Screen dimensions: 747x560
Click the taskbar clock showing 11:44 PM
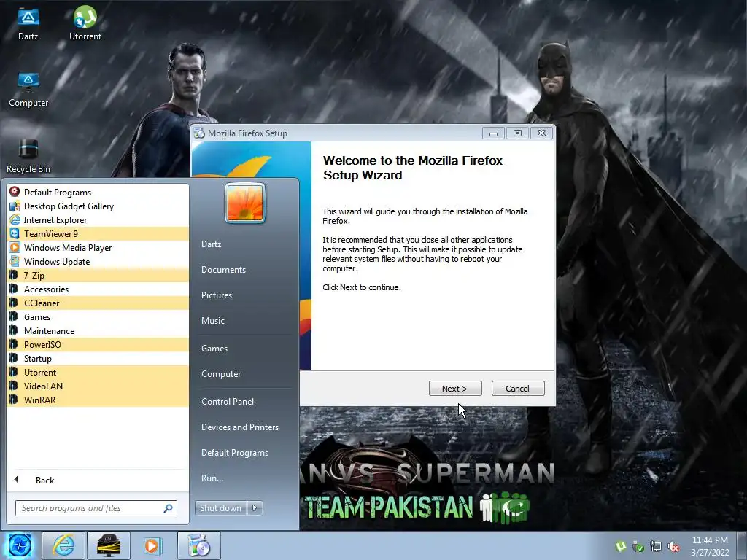tap(710, 546)
